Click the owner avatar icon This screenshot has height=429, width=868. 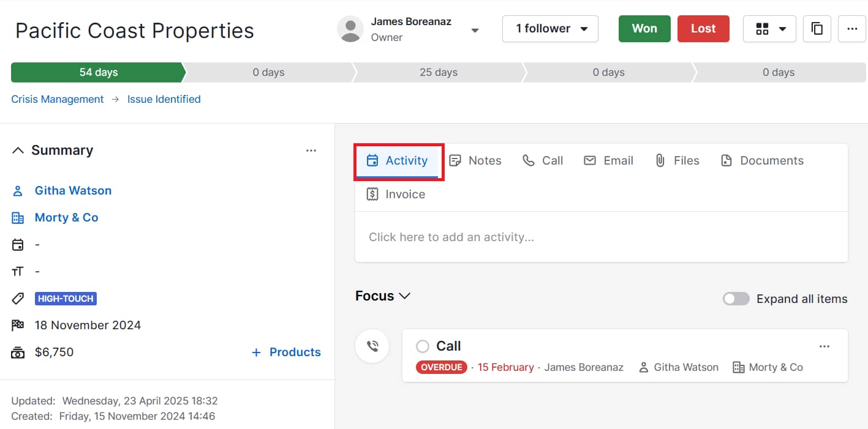point(350,29)
